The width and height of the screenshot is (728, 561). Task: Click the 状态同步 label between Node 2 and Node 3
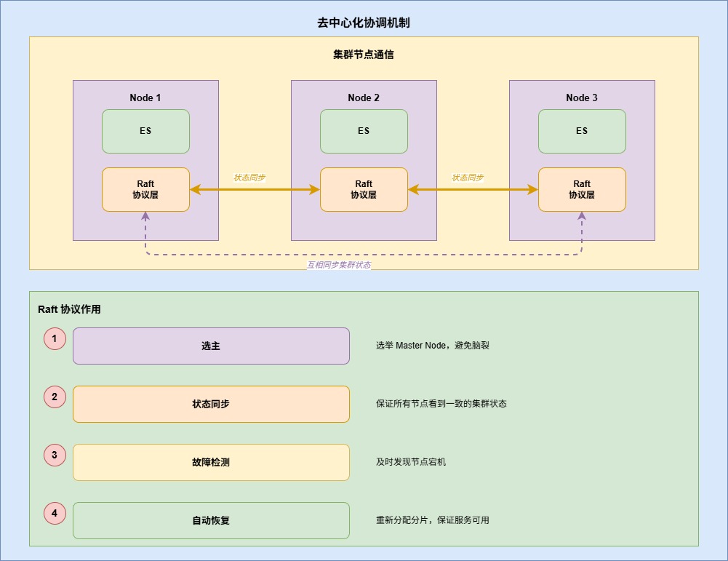coord(468,178)
